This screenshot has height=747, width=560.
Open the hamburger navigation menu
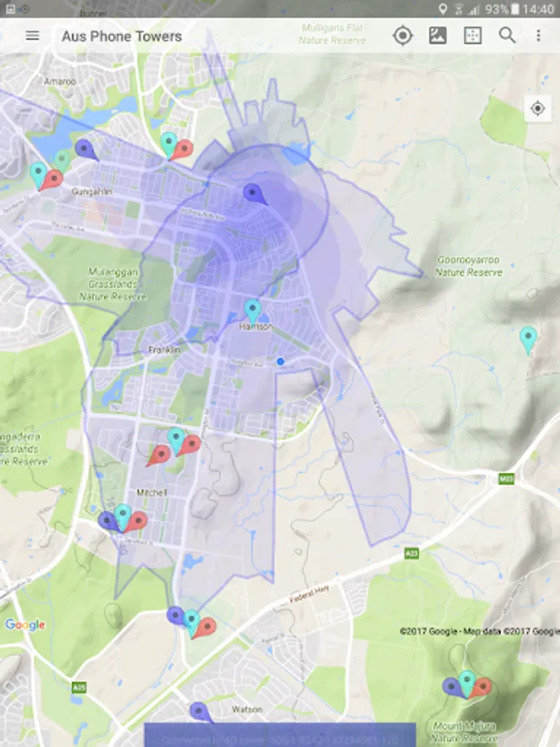32,36
